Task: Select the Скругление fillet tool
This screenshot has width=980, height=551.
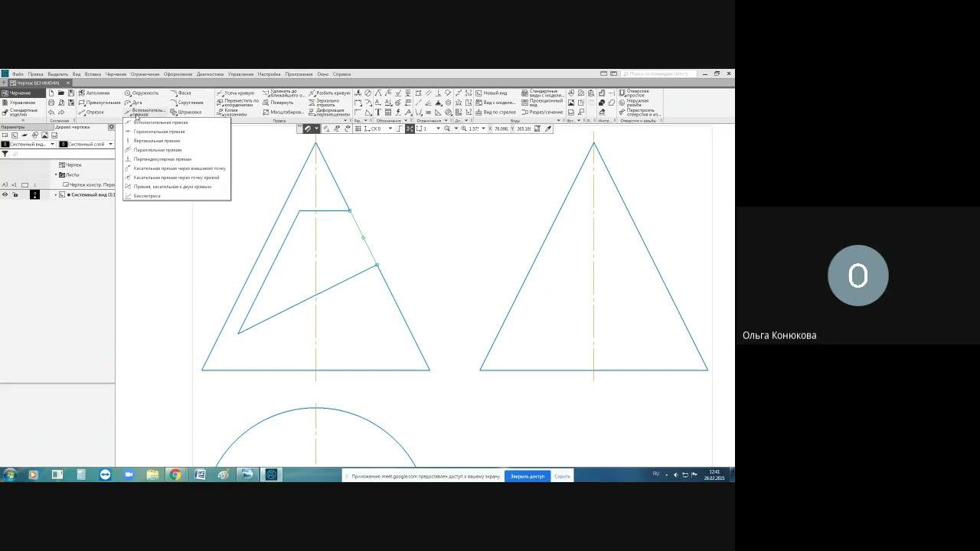Action: click(x=187, y=102)
